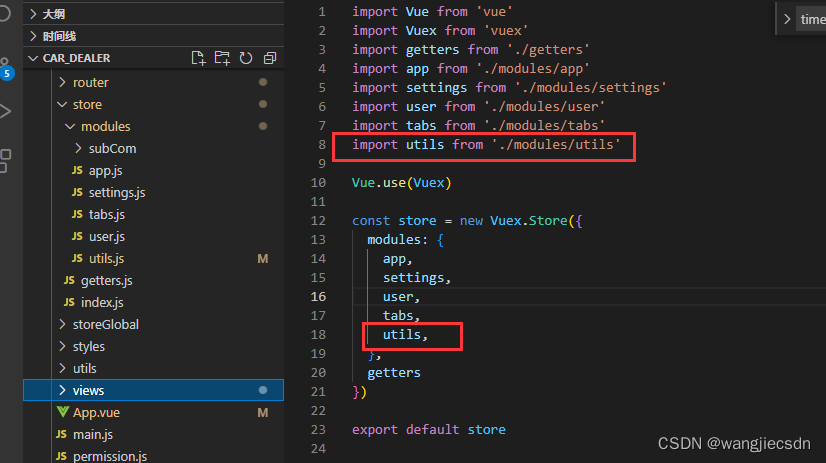The height and width of the screenshot is (463, 826).
Task: Click the change dot on views folder
Action: [263, 390]
